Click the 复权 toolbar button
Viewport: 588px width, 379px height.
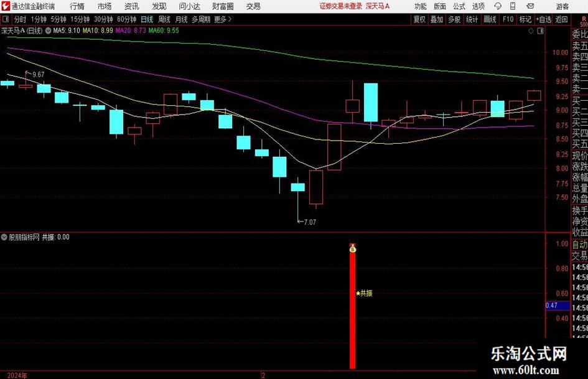click(419, 19)
